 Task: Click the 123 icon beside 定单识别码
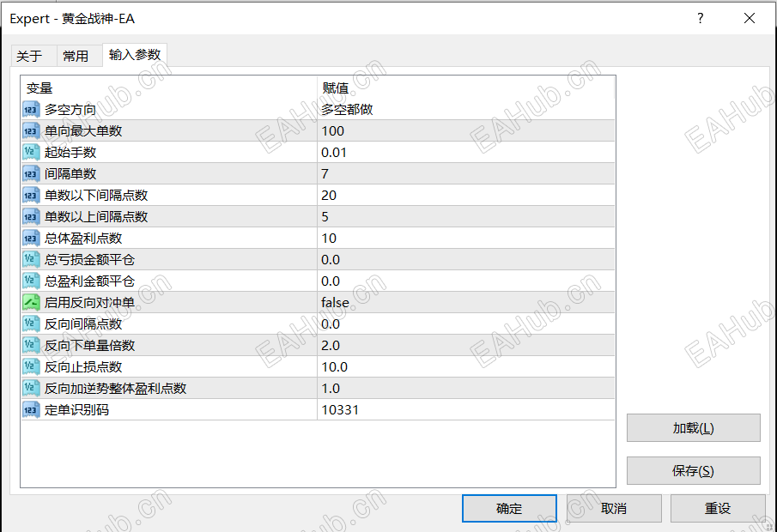point(31,409)
